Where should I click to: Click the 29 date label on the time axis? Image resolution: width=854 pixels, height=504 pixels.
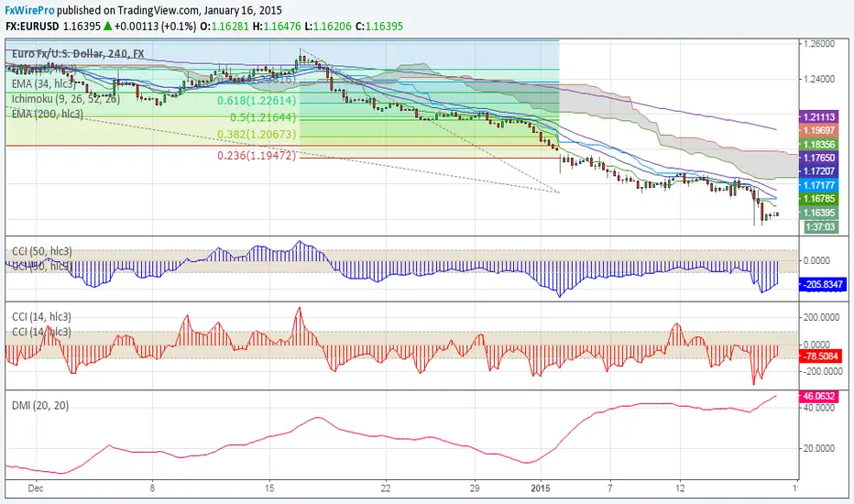pos(475,488)
